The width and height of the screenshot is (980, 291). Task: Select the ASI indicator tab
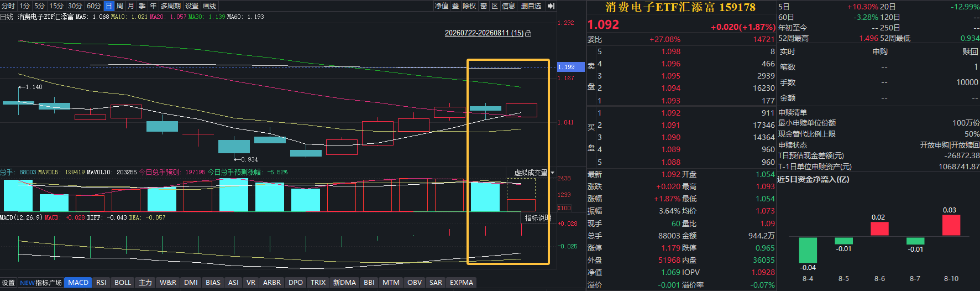tap(233, 283)
